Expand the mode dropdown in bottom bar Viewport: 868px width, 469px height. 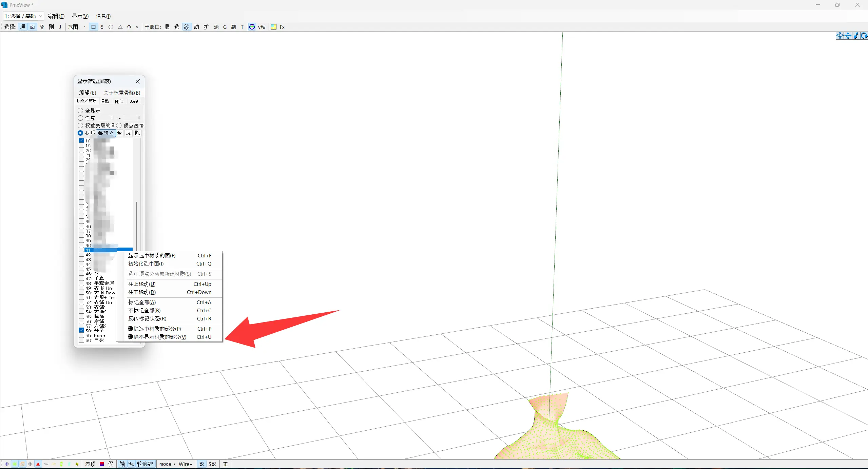coord(167,464)
